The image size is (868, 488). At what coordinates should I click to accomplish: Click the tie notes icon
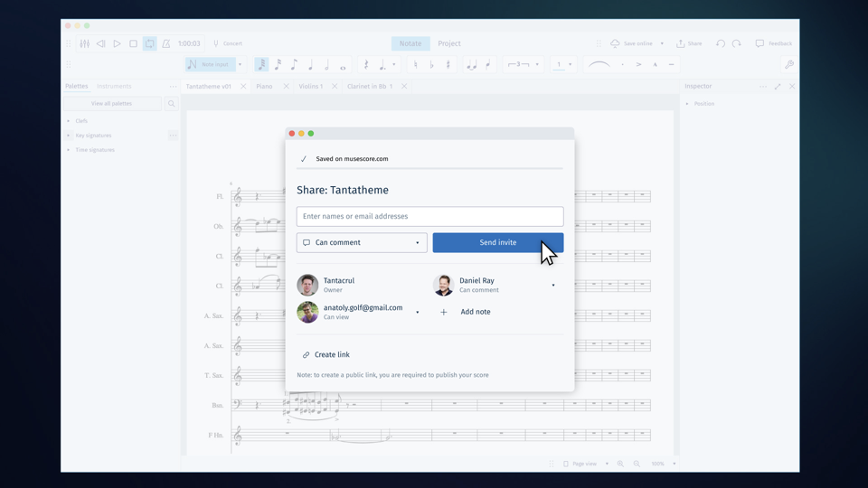[472, 65]
